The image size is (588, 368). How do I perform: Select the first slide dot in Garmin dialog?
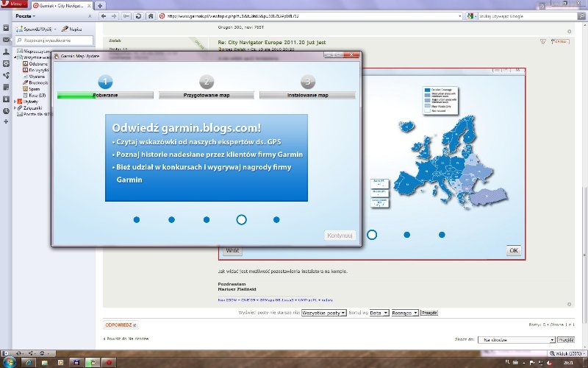tap(137, 219)
